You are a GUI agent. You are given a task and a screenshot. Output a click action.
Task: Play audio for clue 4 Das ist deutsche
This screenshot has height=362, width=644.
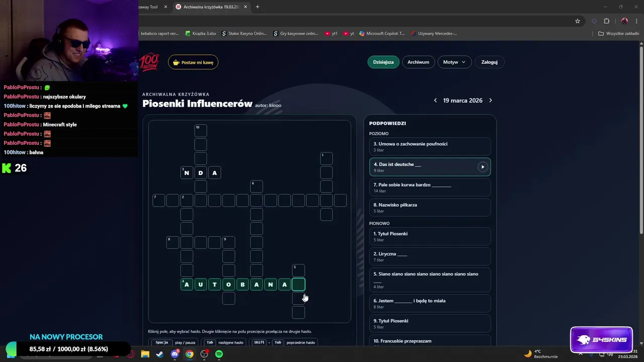pyautogui.click(x=482, y=167)
